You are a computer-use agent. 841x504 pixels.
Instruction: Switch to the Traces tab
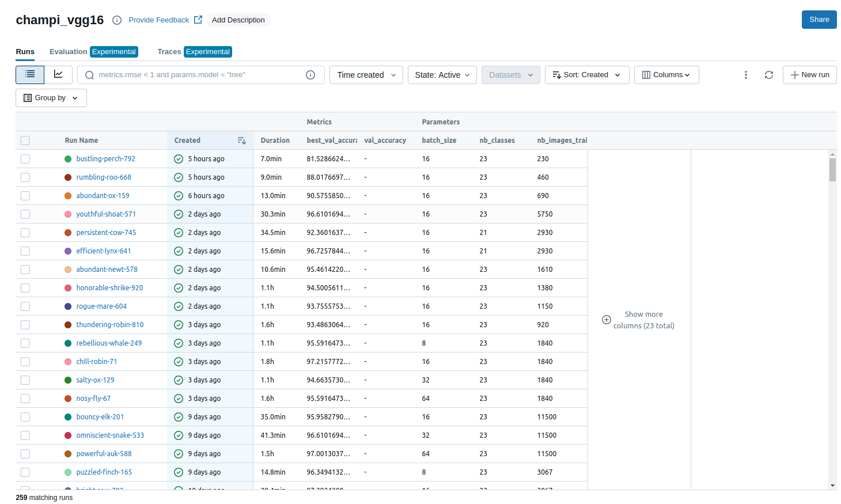tap(195, 52)
